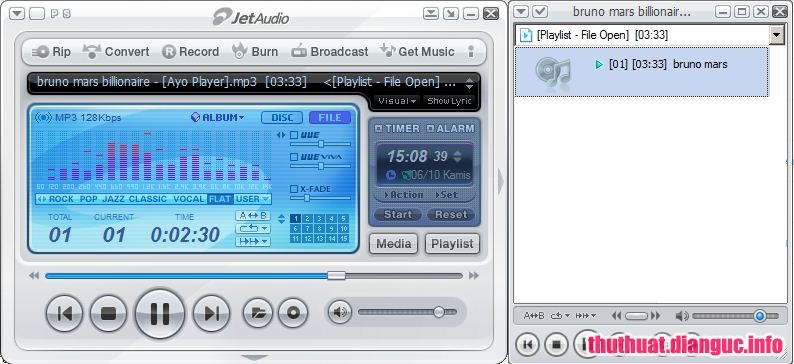Click the toolbar more-options dots icon
Viewport: 794px width, 364px height.
[x=471, y=51]
